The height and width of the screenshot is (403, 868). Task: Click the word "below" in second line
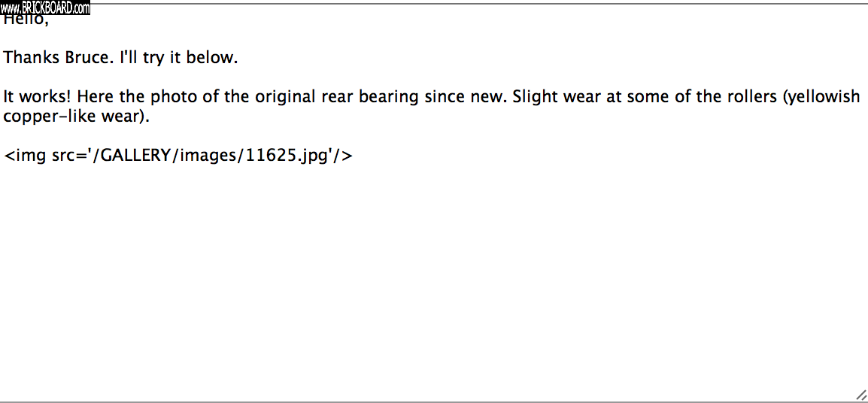point(209,58)
